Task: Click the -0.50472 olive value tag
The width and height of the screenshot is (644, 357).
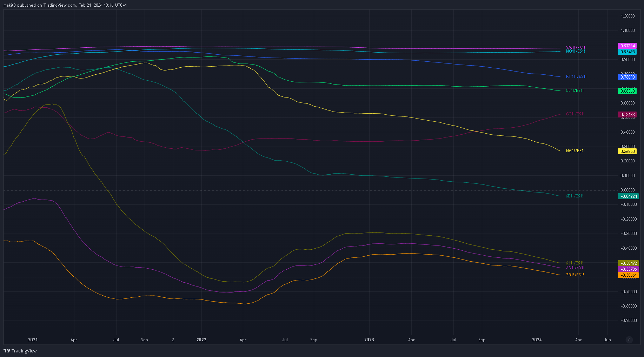Action: click(x=628, y=263)
